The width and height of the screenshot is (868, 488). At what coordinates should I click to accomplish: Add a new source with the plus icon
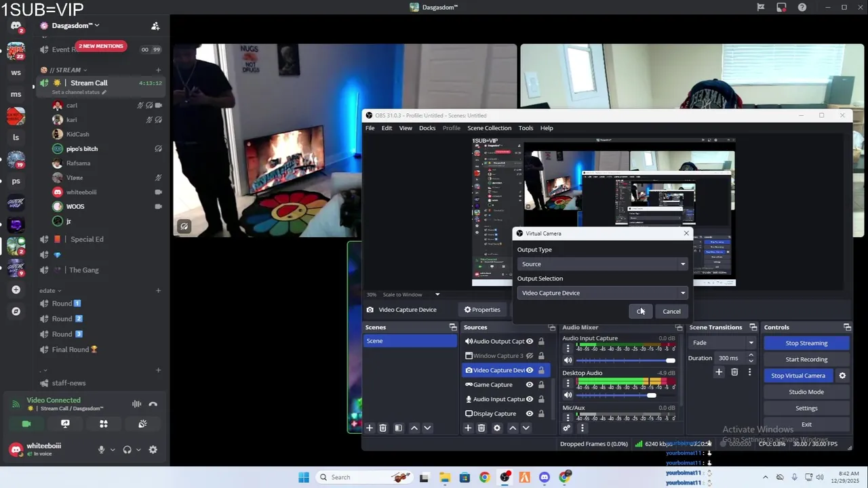tap(468, 428)
